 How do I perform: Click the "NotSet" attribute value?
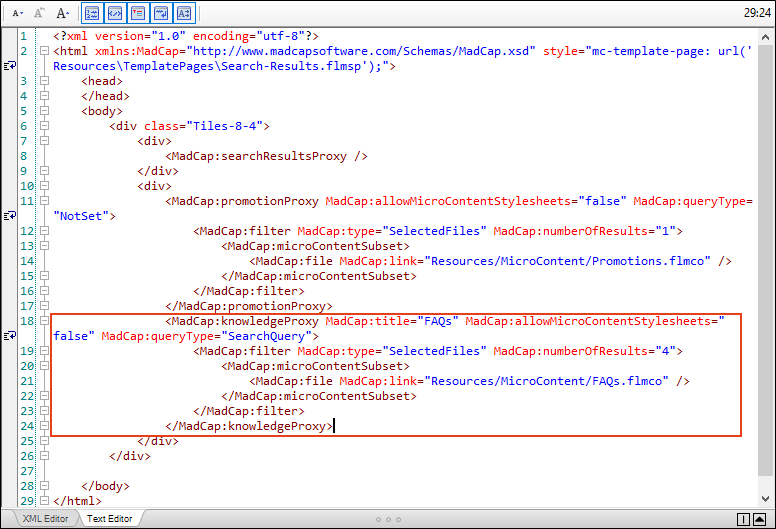tap(81, 216)
